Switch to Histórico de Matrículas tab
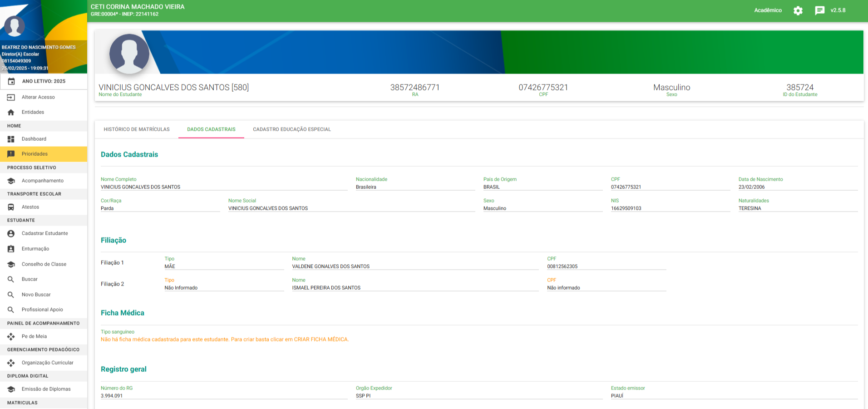Screen dimensions: 868x409 (137, 129)
